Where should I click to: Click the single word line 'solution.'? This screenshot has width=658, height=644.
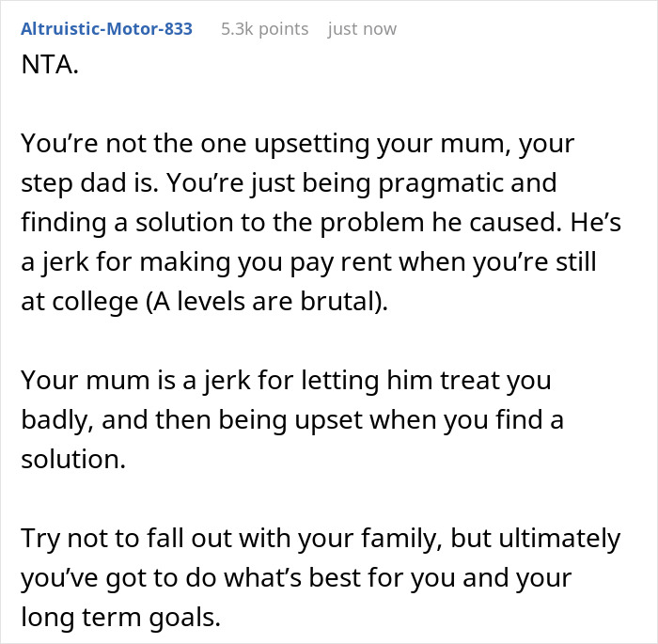coord(73,460)
